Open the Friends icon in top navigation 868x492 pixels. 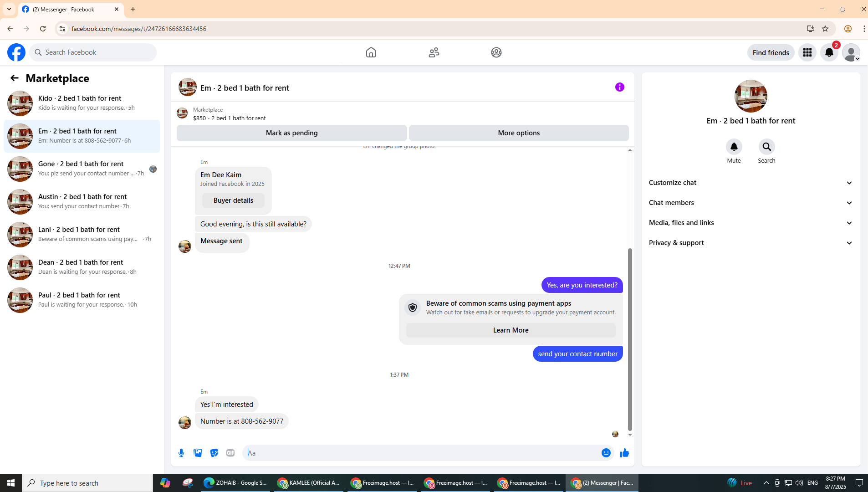click(x=434, y=52)
